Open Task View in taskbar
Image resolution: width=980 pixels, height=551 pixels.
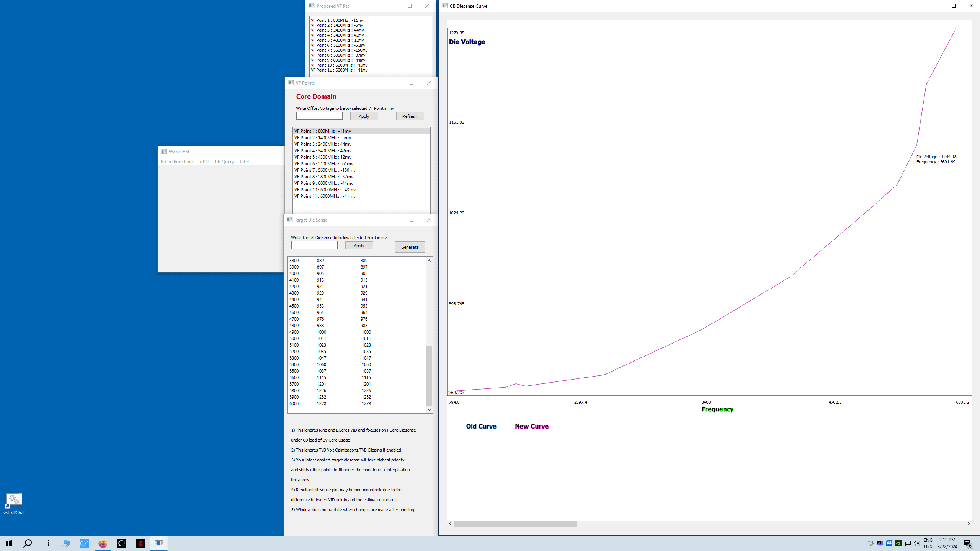pyautogui.click(x=46, y=543)
